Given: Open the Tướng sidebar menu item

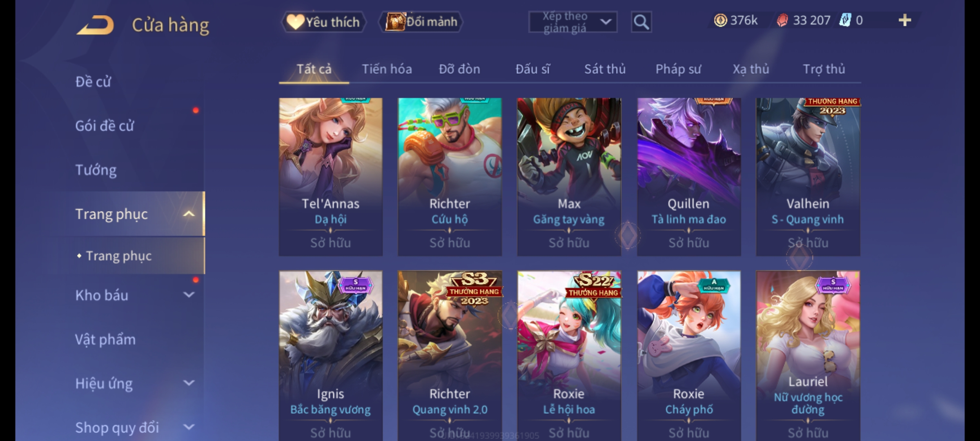Looking at the screenshot, I should click(96, 170).
